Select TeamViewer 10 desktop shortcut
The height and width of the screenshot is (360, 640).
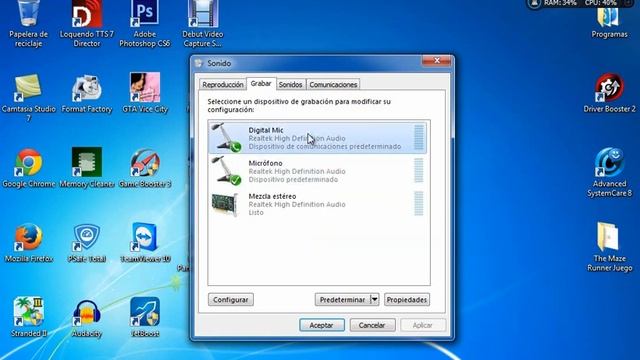pos(145,243)
